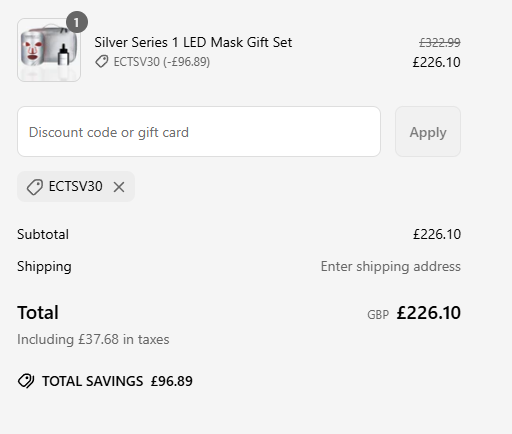Click the ECTSV30 label in the applied chip

tap(76, 186)
